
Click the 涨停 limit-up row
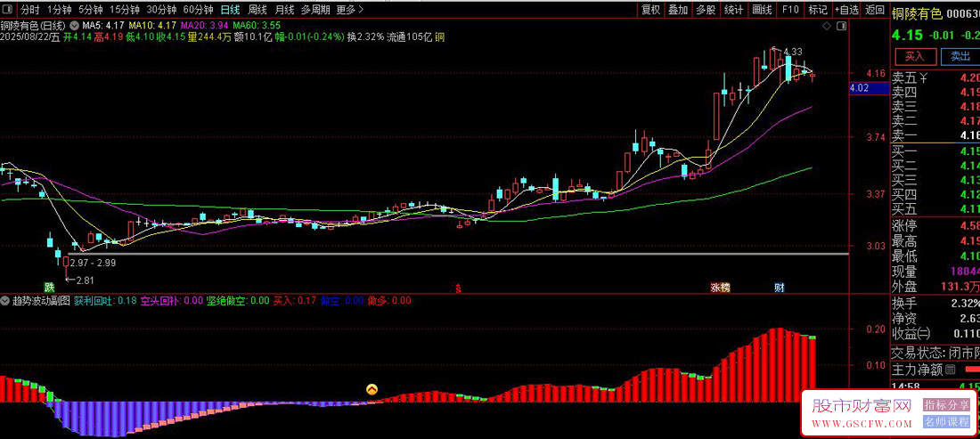click(x=935, y=226)
